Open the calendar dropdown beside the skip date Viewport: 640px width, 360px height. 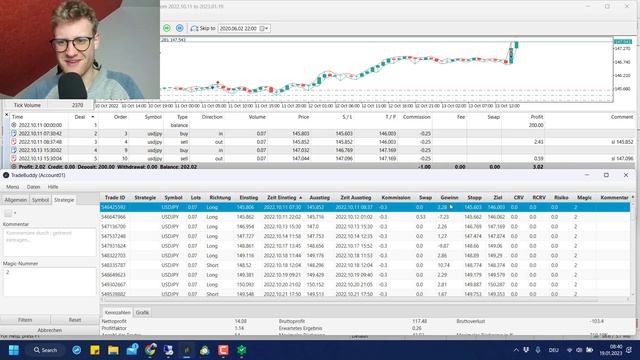click(264, 29)
